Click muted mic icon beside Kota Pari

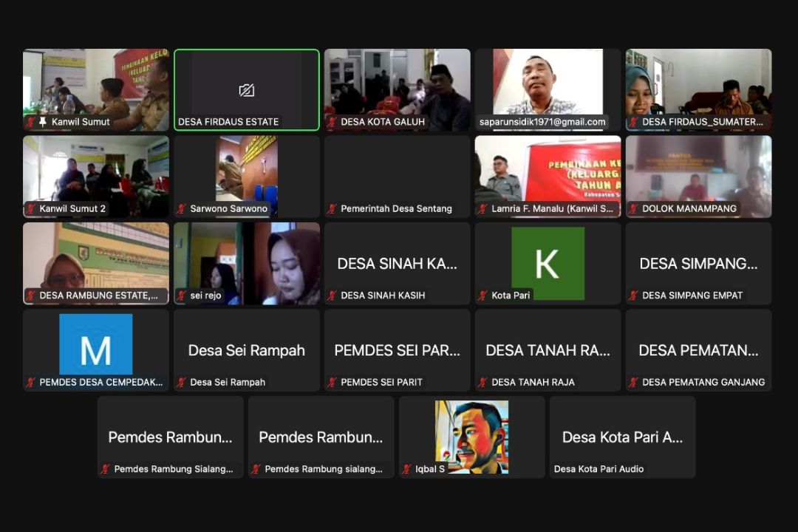483,296
